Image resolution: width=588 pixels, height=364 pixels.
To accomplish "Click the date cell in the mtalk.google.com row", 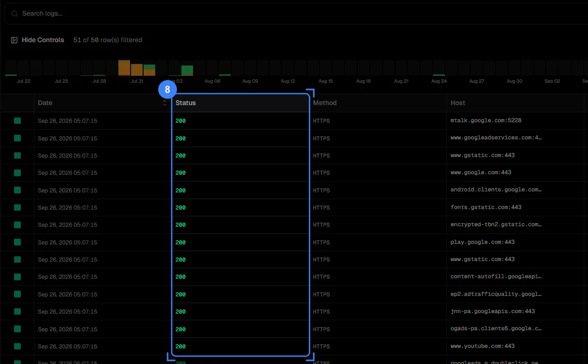I will coord(68,121).
